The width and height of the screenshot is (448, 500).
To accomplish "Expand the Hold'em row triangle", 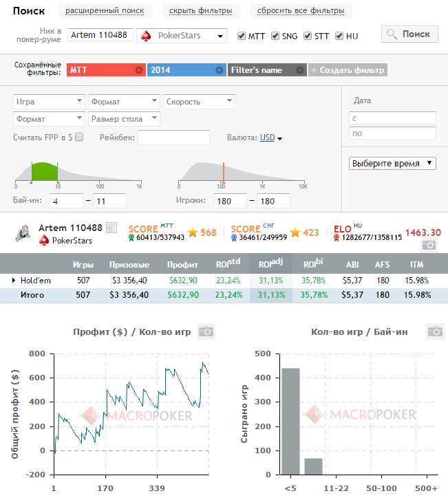I will click(13, 281).
